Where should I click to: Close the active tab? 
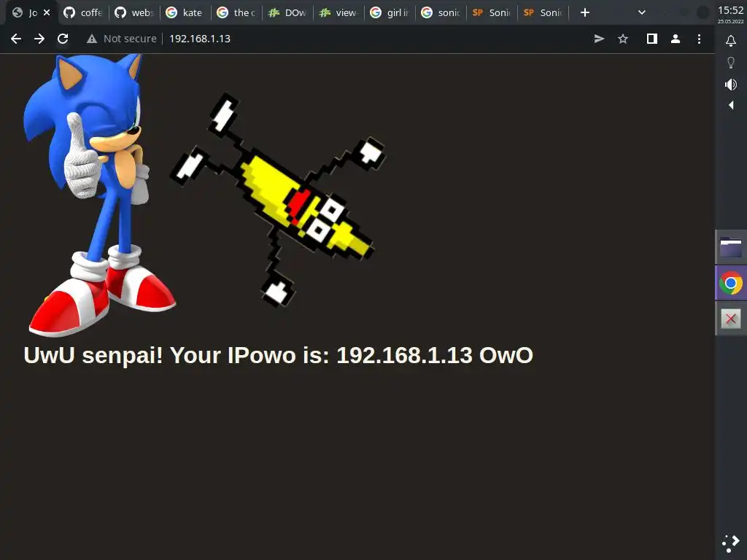[x=47, y=12]
